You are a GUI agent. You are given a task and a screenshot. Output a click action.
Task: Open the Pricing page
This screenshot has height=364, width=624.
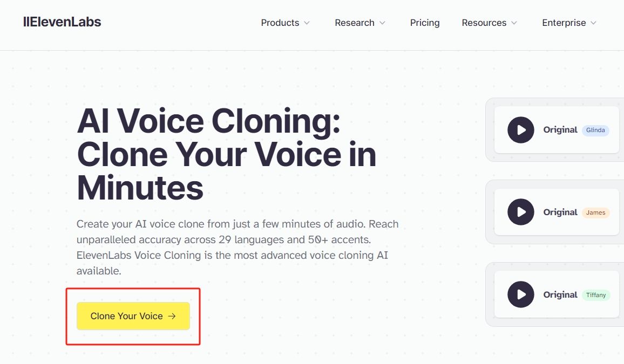coord(425,23)
